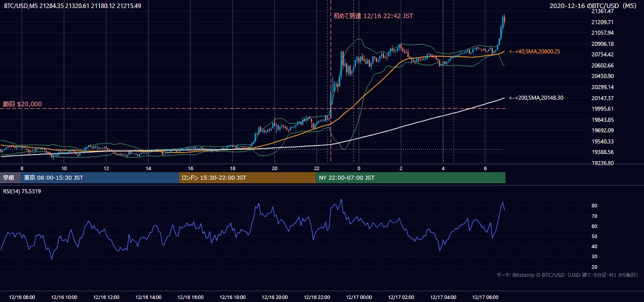The width and height of the screenshot is (644, 302).
Task: Click hour tick 20 under price chart
Action: pyautogui.click(x=275, y=168)
